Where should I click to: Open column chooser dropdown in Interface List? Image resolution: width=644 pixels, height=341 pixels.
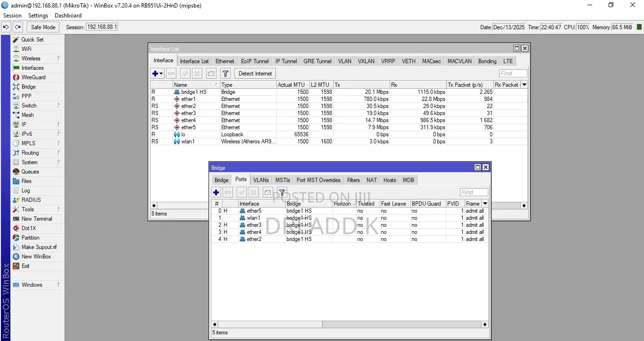[524, 85]
